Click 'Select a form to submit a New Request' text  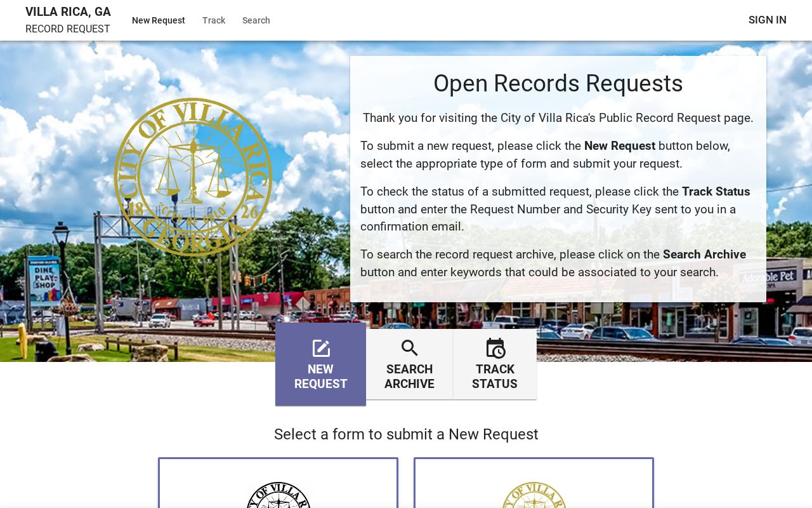coord(406,434)
